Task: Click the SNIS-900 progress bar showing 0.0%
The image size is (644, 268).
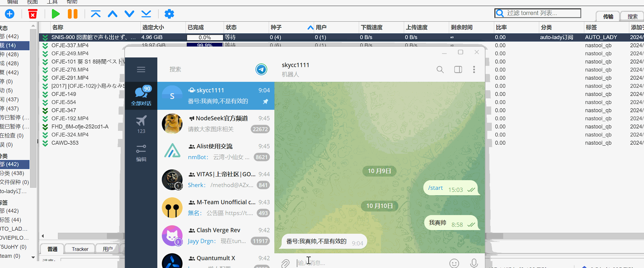Action: click(205, 38)
